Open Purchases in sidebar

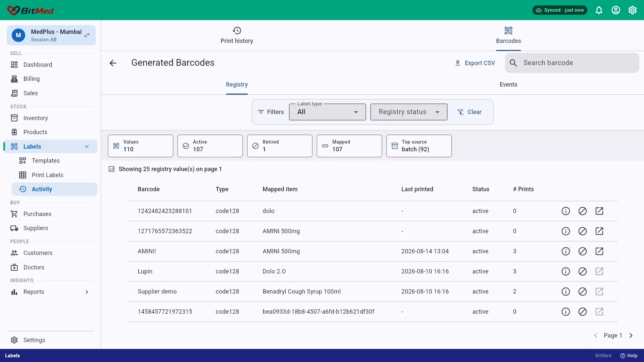[50, 214]
